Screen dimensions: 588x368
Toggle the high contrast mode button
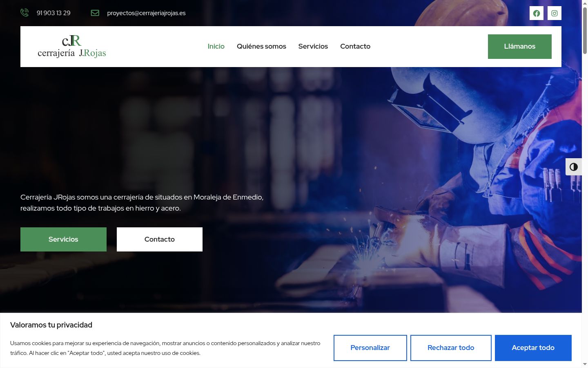click(x=574, y=167)
